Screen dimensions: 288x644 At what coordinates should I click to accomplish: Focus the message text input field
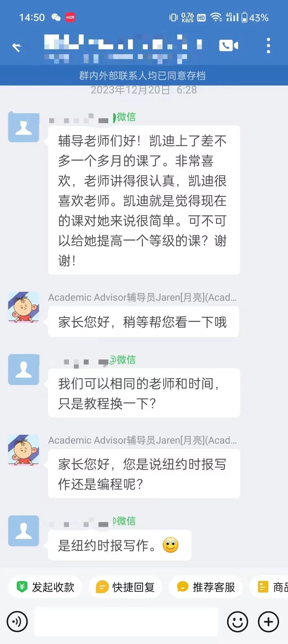(x=126, y=622)
